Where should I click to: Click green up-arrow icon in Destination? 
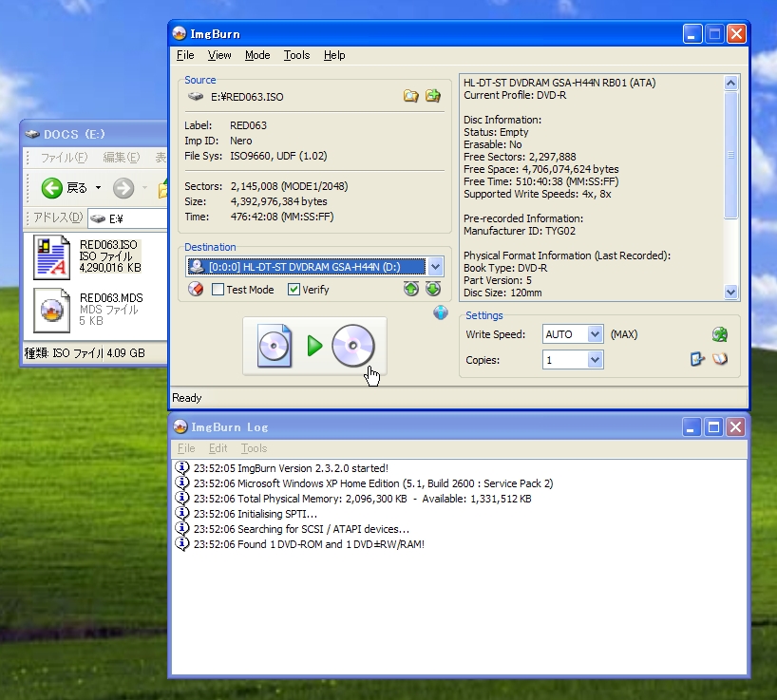410,289
